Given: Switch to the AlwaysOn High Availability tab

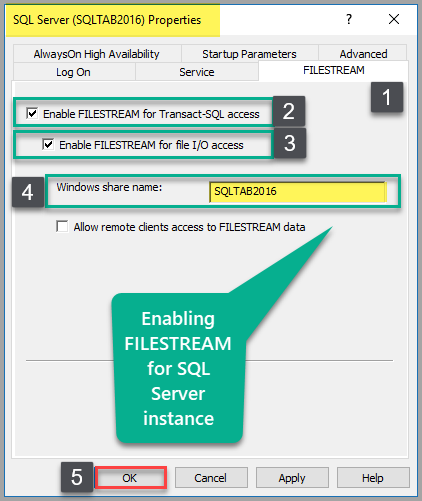Looking at the screenshot, I should pos(97,54).
